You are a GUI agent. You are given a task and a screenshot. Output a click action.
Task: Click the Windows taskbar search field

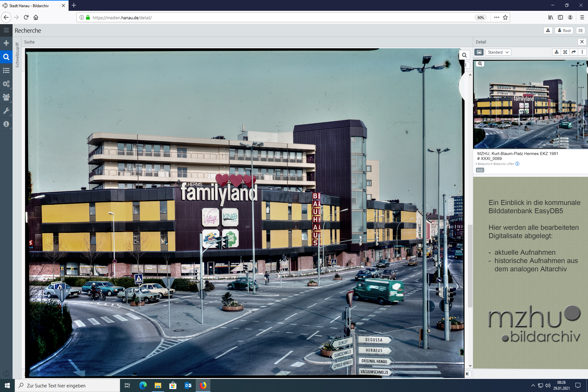tap(68, 386)
